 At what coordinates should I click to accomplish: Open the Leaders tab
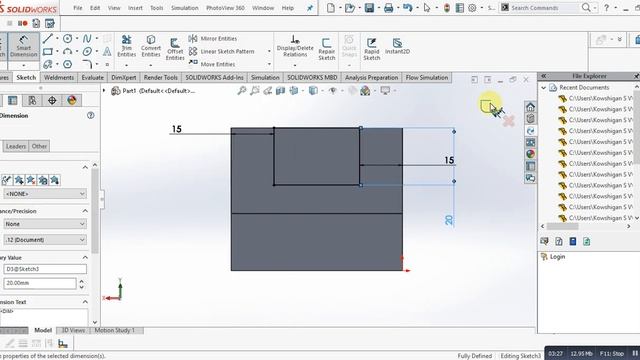pos(16,146)
